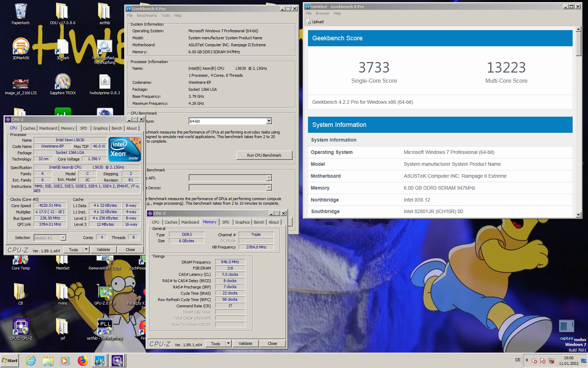Open the capture desktop icon
This screenshot has height=368, width=588.
pyautogui.click(x=566, y=329)
